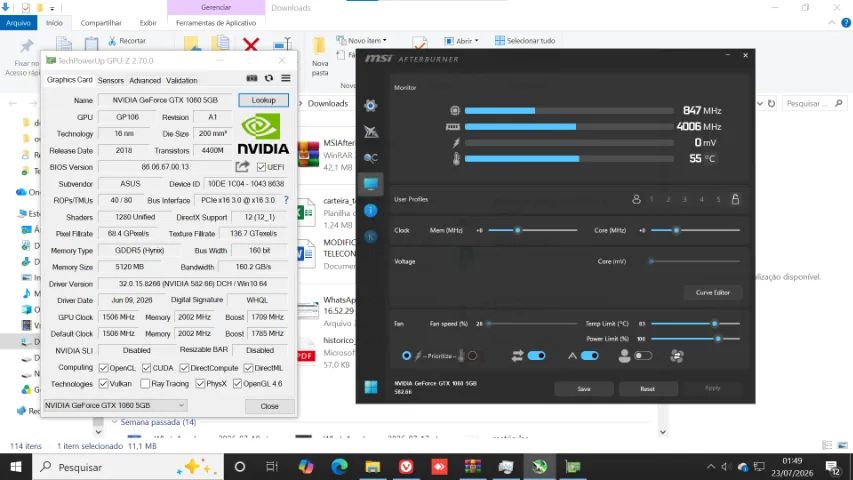Click Task View icon on taskbar
Image resolution: width=853 pixels, height=480 pixels.
click(x=271, y=467)
